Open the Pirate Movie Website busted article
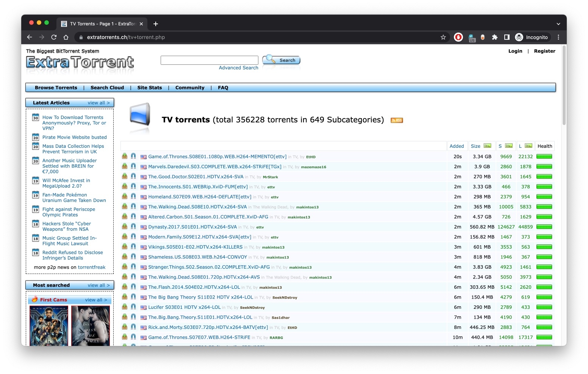The height and width of the screenshot is (374, 588). 75,137
